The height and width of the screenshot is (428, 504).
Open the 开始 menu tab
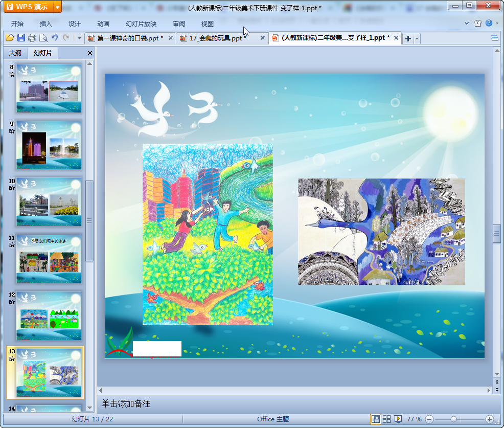coord(17,24)
